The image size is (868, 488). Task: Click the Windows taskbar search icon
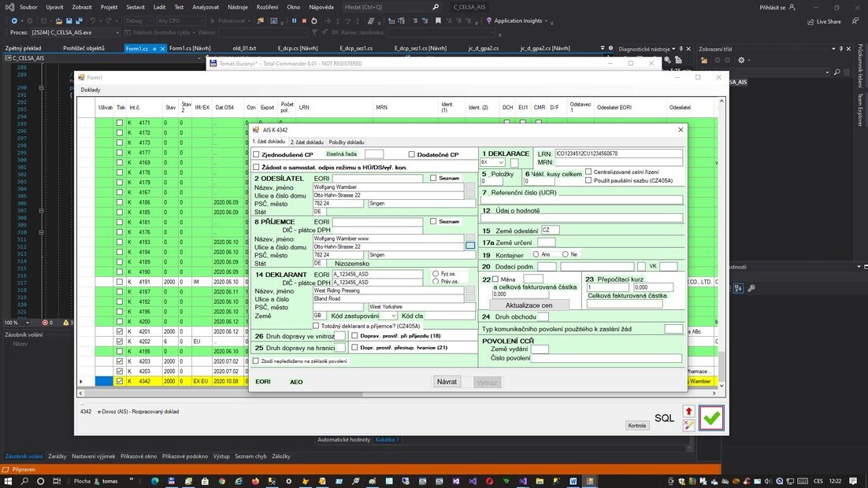[26, 480]
